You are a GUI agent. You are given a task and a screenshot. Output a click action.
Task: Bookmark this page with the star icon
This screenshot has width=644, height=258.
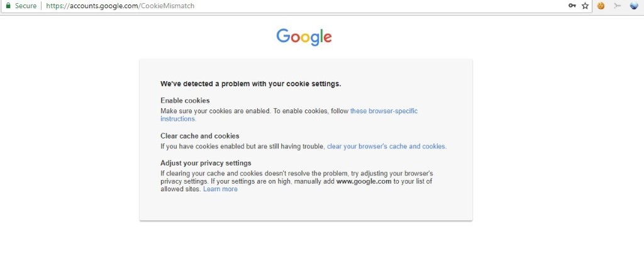coord(585,6)
